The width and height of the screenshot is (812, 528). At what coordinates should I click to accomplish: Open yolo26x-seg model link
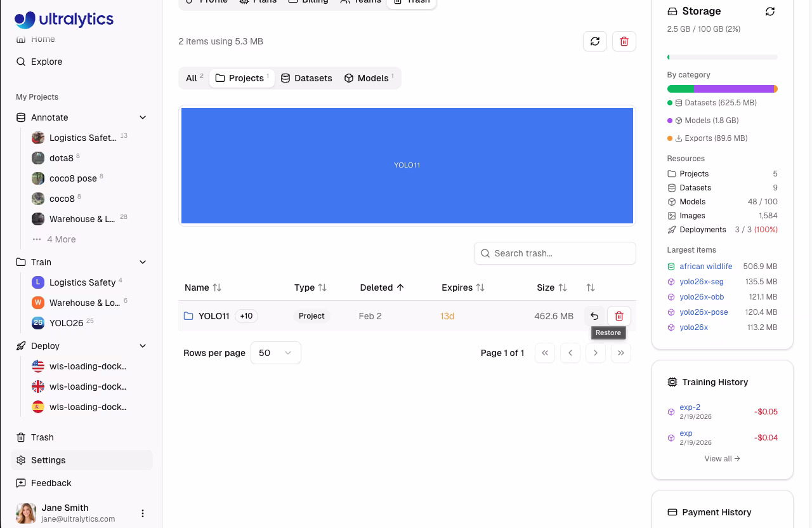(x=702, y=282)
